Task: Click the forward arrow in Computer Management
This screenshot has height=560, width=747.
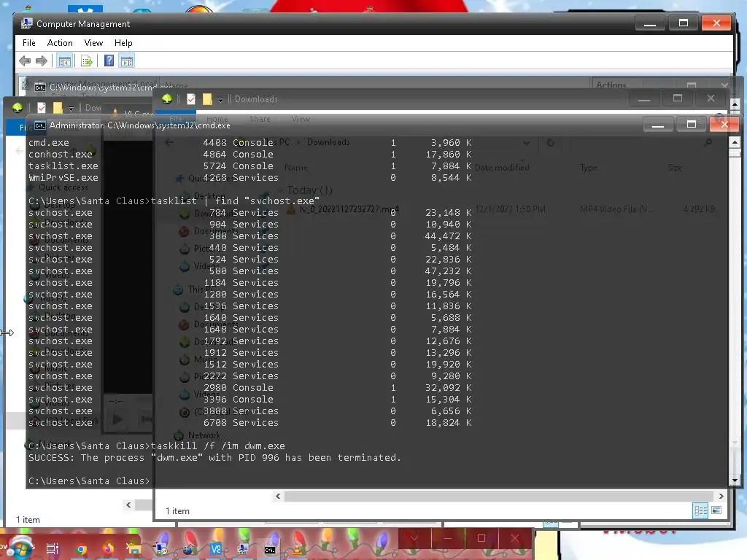Action: (42, 61)
